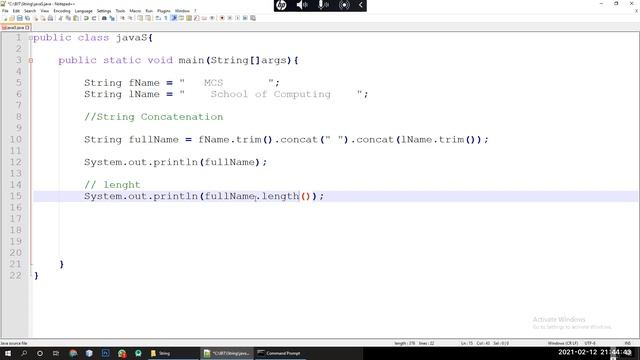Toggle word wrap in the toolbar
The image size is (640, 360).
click(158, 18)
